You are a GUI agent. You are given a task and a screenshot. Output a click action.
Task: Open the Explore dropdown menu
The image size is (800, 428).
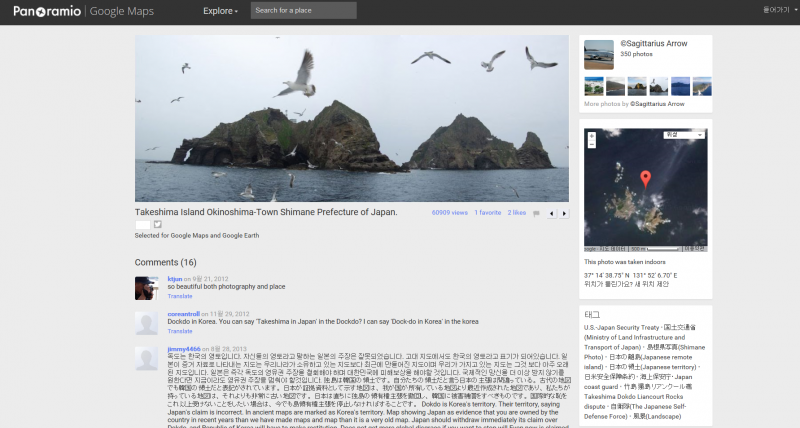pyautogui.click(x=220, y=11)
